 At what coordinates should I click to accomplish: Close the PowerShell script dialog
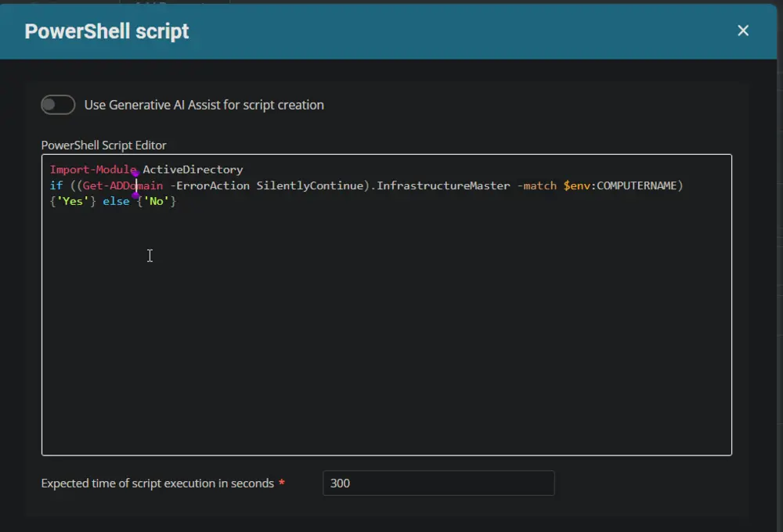[x=743, y=31]
